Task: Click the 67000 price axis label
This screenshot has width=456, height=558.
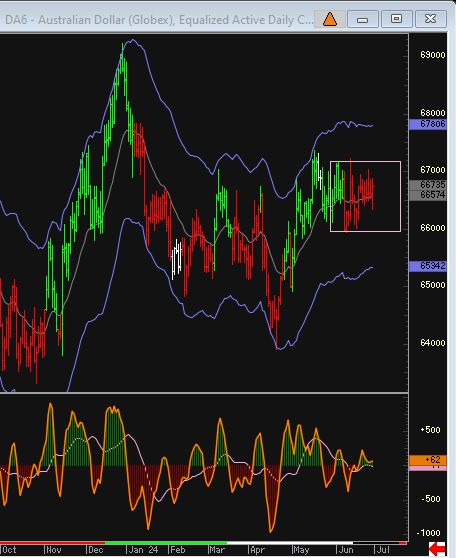Action: point(433,170)
